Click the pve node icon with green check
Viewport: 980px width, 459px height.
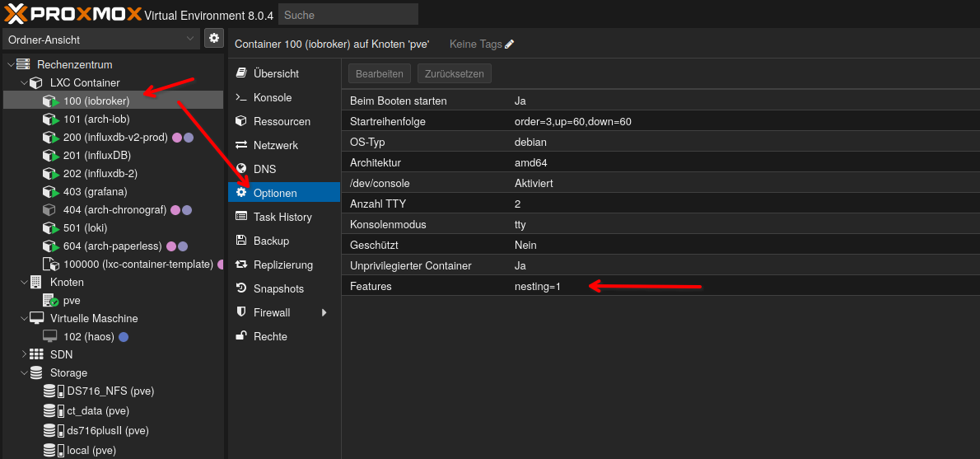point(50,300)
